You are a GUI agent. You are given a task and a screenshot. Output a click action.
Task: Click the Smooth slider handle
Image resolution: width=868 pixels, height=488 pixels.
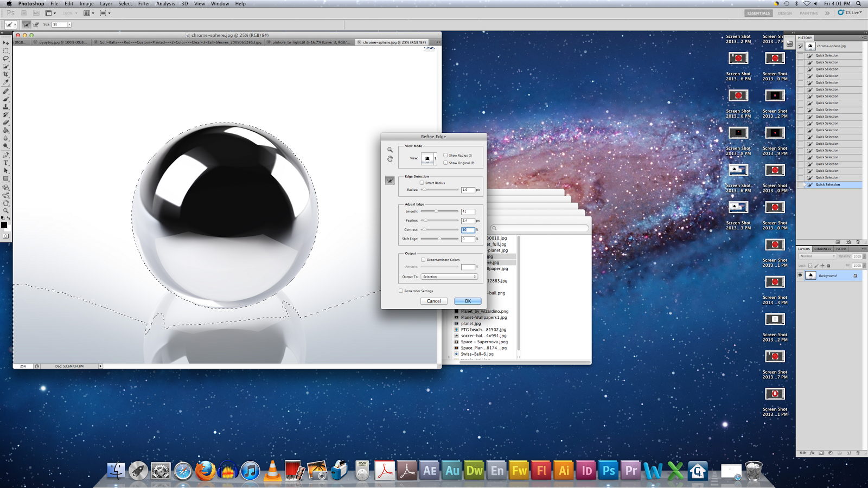[x=436, y=211]
